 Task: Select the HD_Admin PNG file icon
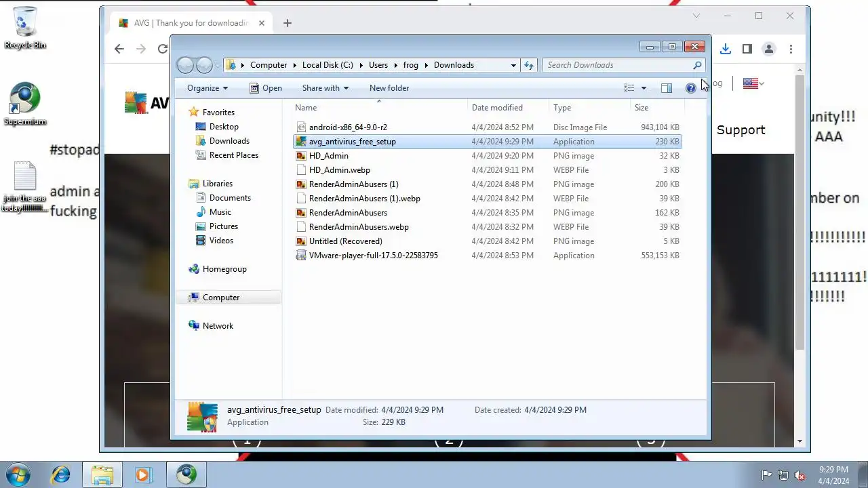301,156
